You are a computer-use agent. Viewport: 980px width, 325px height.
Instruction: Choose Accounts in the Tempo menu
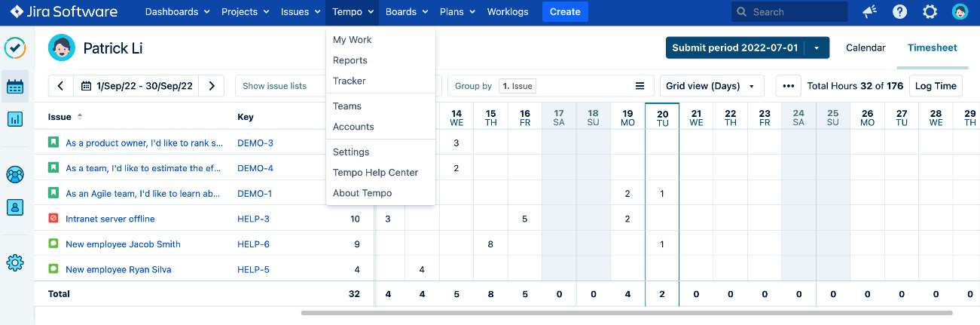353,127
